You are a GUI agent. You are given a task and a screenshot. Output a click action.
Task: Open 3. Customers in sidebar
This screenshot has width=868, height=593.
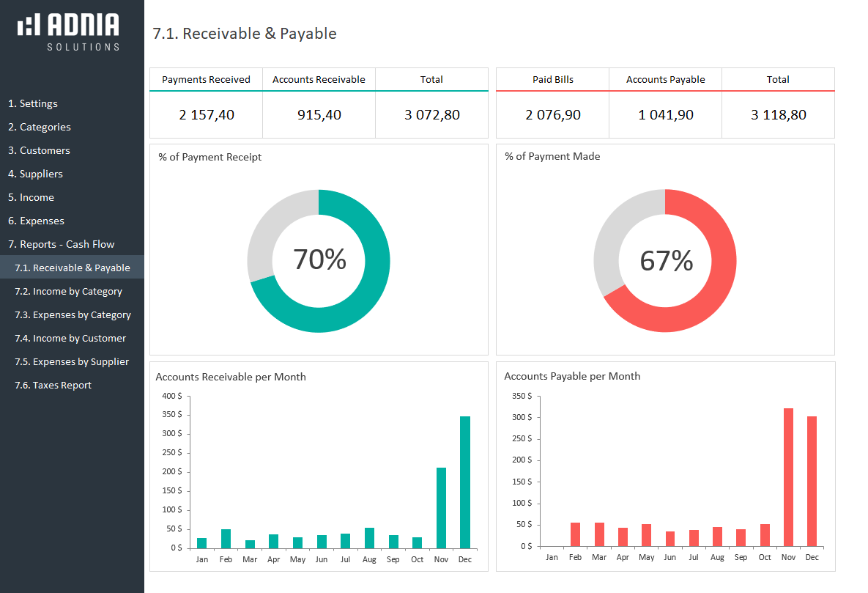(39, 150)
